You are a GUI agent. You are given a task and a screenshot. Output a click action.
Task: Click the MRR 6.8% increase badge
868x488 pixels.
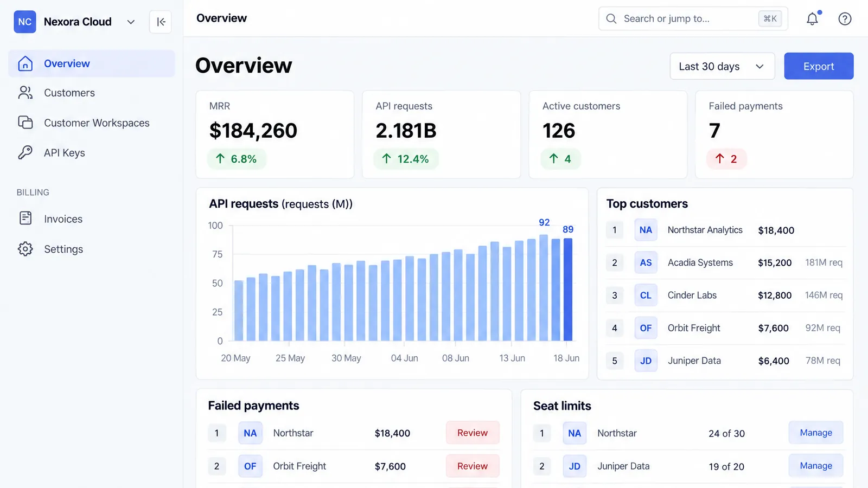click(236, 159)
